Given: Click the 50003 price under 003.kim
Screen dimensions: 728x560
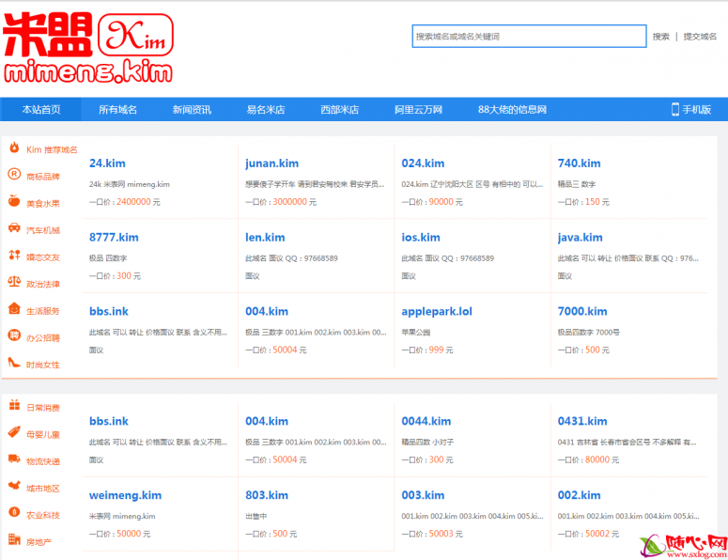Looking at the screenshot, I should pos(441,534).
